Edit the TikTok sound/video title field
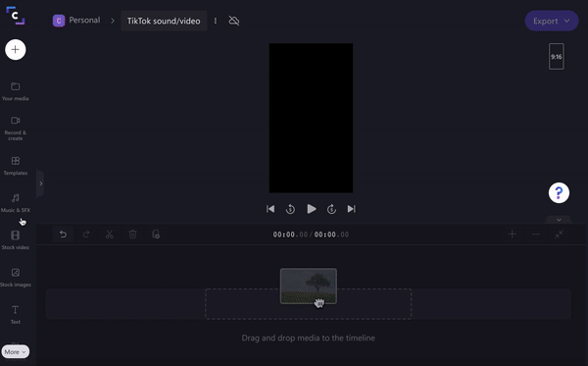Image resolution: width=588 pixels, height=366 pixels. pos(164,21)
